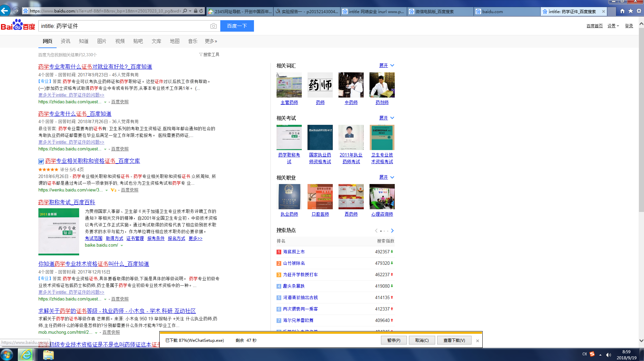Open the 药师 thumbnail image
This screenshot has width=644, height=361.
(320, 85)
